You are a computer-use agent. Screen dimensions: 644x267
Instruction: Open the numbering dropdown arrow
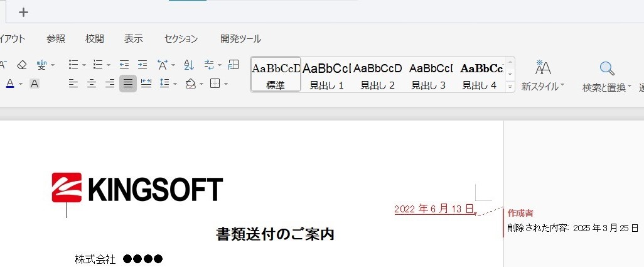tap(109, 65)
